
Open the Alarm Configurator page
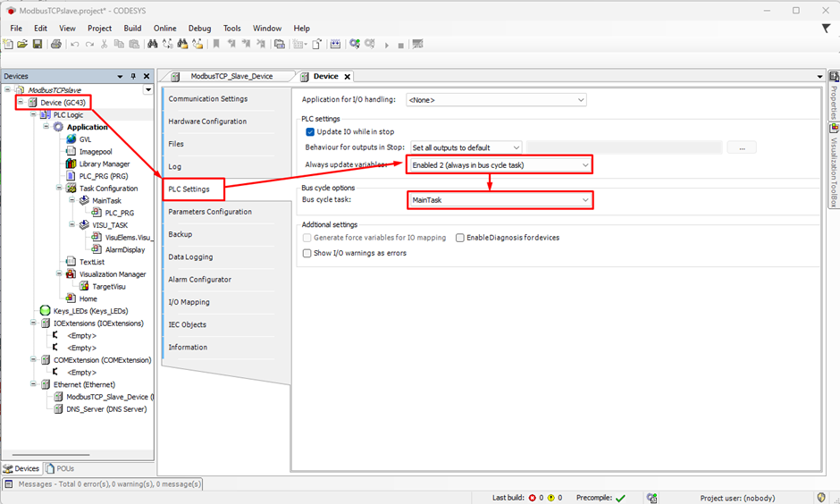click(200, 280)
